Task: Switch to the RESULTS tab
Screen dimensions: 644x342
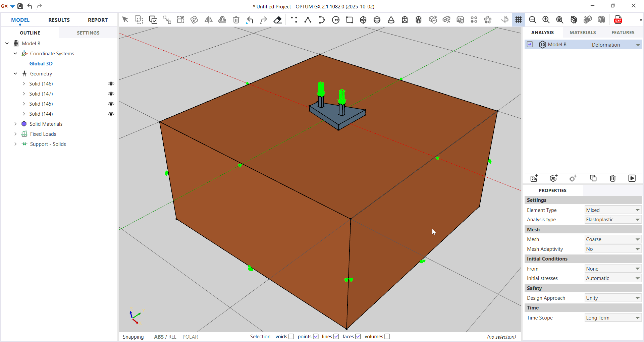Action: click(x=59, y=20)
